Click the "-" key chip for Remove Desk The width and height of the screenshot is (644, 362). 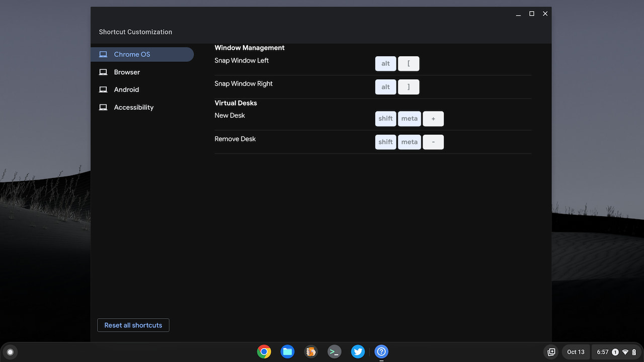[433, 142]
